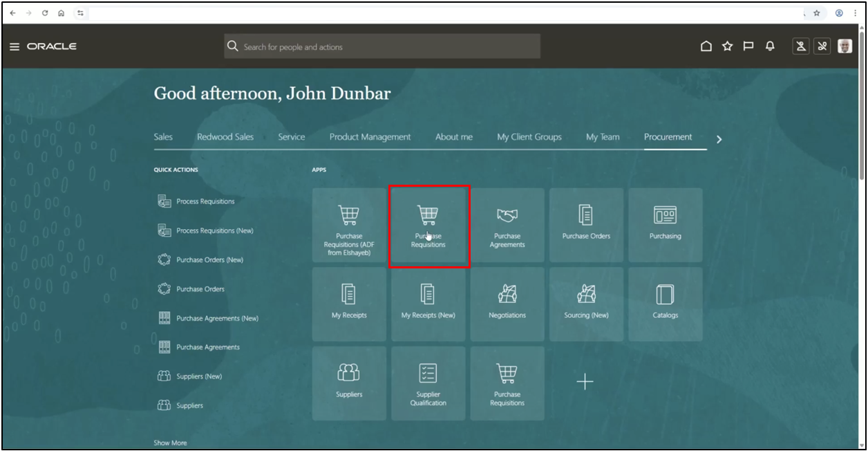Open the Supplier Qualification app tile
The height and width of the screenshot is (451, 868).
pyautogui.click(x=428, y=383)
